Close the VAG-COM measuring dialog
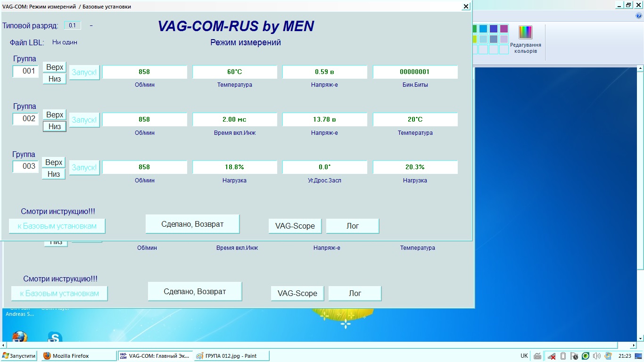644x362 pixels. pos(466,6)
